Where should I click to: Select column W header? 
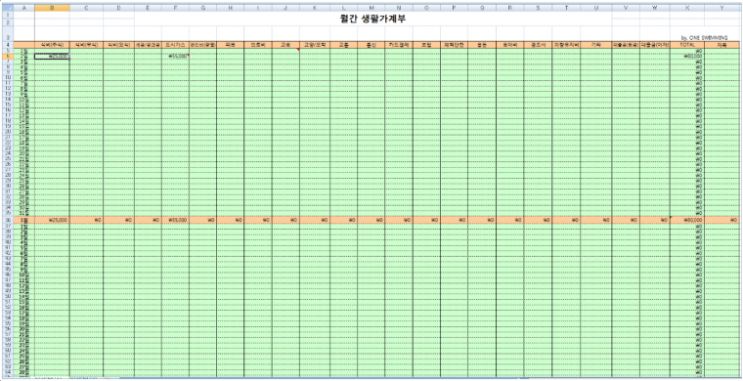click(x=654, y=8)
